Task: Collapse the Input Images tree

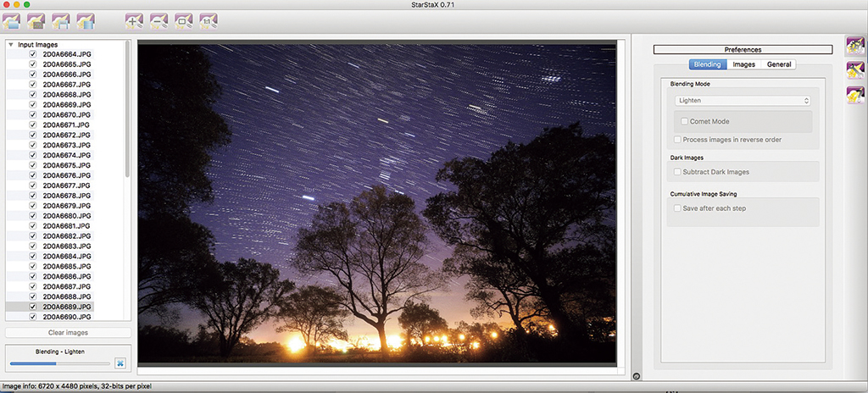Action: click(x=10, y=44)
